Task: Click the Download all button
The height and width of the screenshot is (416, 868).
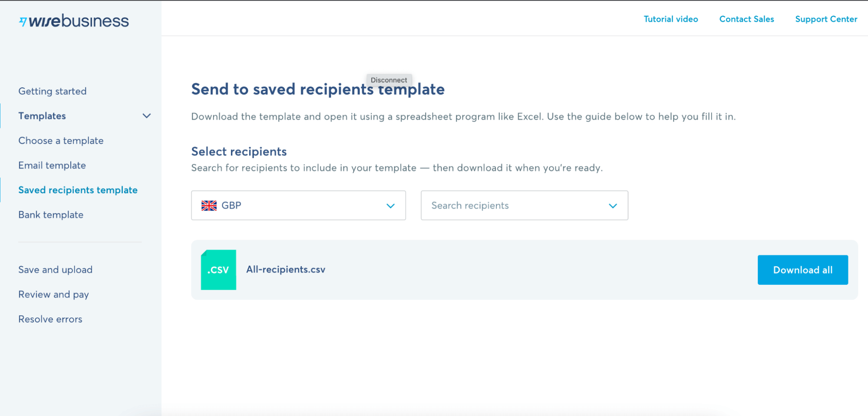Action: pos(802,270)
